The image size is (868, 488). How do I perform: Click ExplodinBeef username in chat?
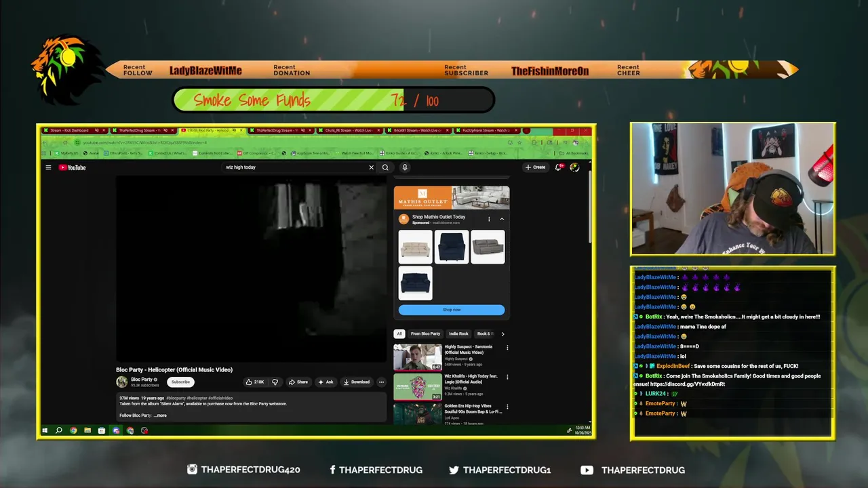[x=673, y=366]
